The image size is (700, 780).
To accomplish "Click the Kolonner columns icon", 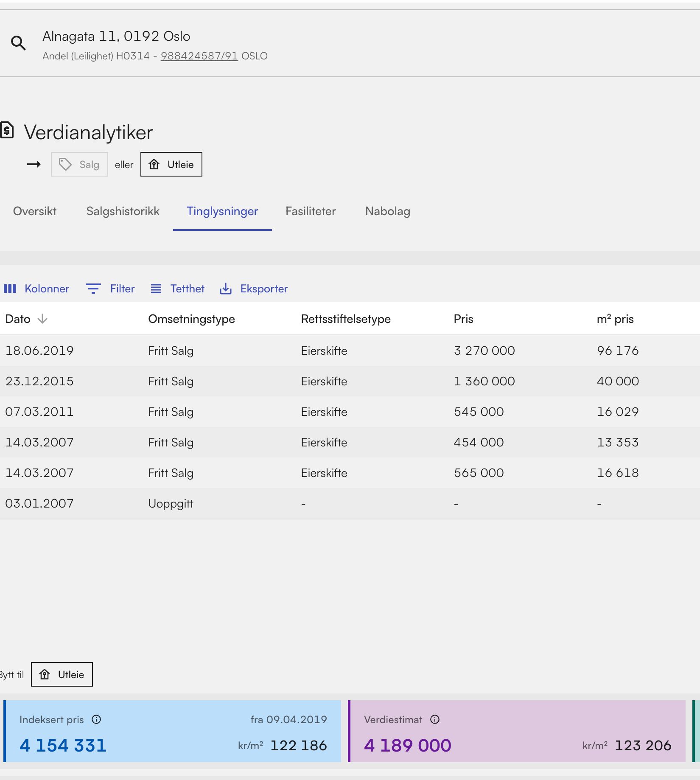I will tap(10, 289).
